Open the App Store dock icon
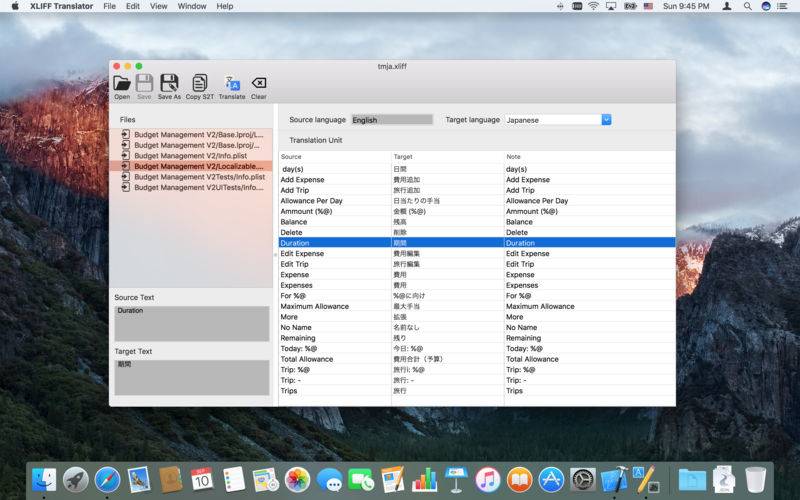Viewport: 800px width, 500px height. [551, 480]
